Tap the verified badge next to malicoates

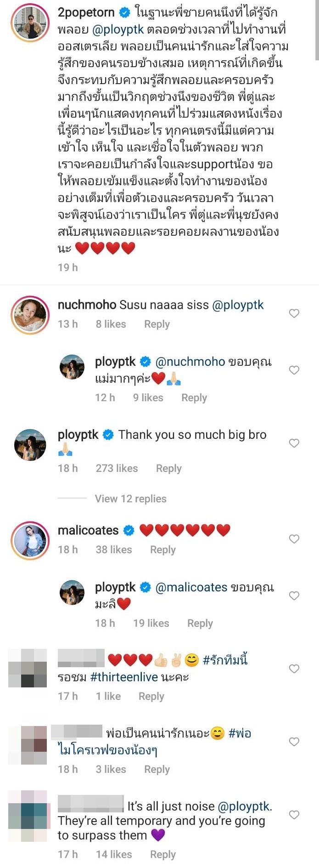click(x=129, y=531)
